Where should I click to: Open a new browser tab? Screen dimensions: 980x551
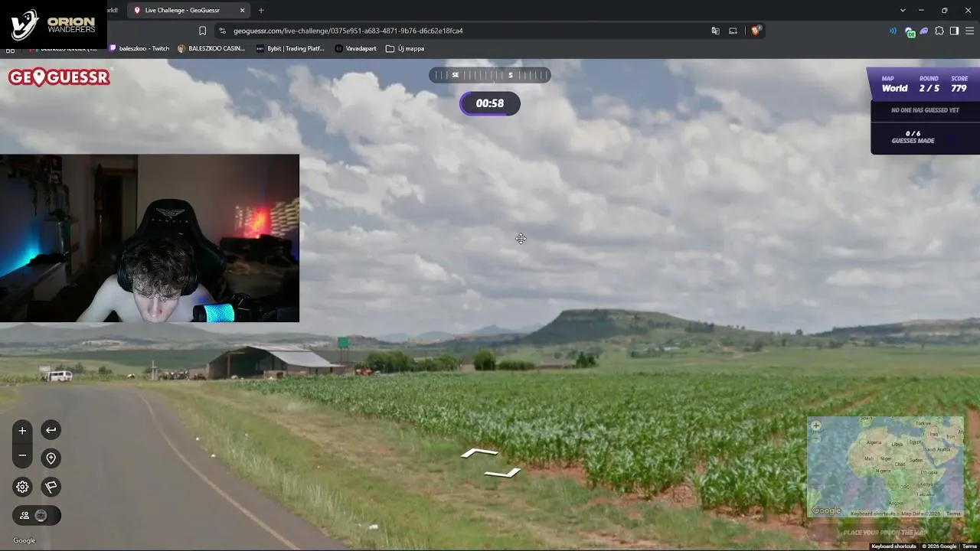tap(261, 10)
